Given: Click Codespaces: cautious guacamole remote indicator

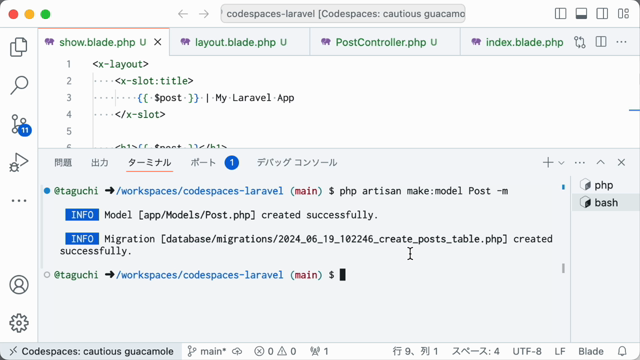Looking at the screenshot, I should 91,351.
